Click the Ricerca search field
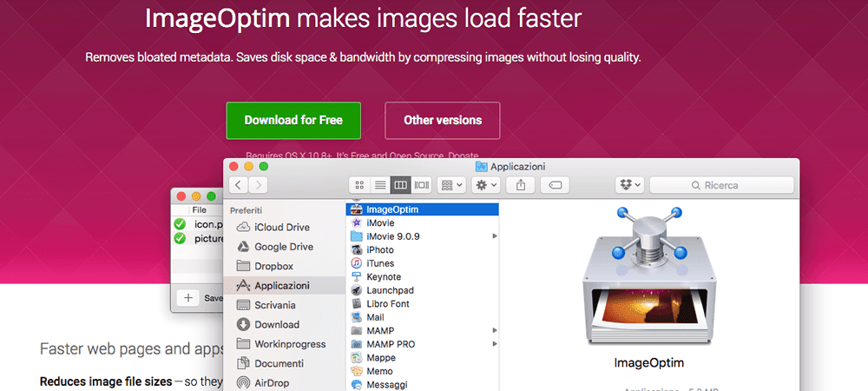The image size is (868, 391). [x=721, y=185]
